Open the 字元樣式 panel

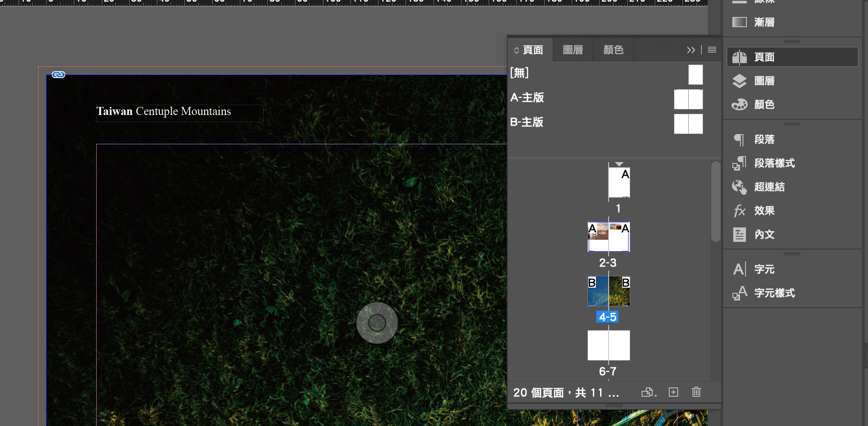click(x=774, y=293)
